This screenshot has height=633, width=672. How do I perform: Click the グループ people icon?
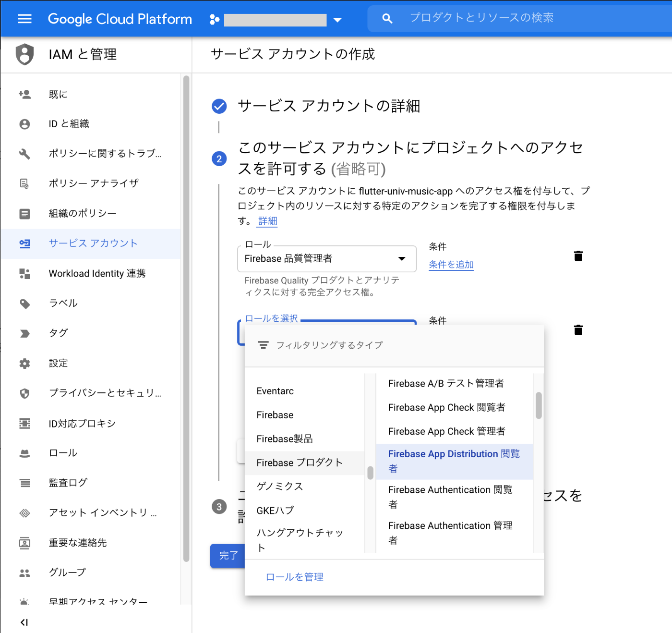tap(24, 573)
